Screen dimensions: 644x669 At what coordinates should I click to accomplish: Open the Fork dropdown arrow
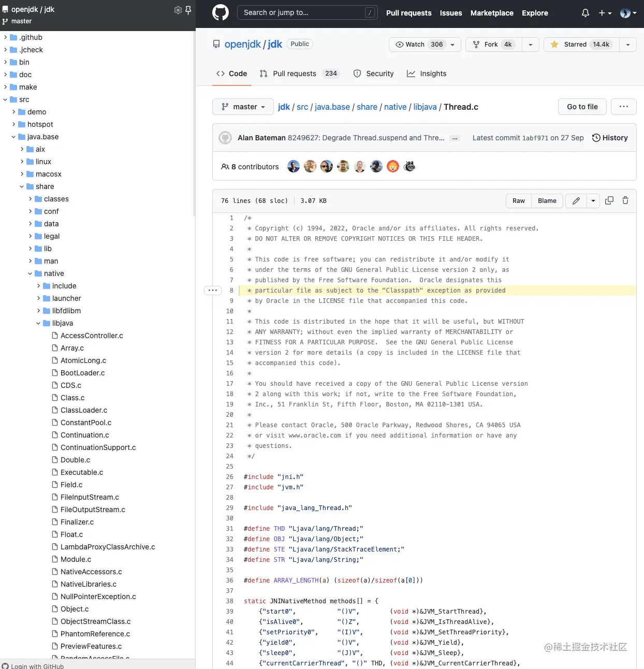click(531, 45)
